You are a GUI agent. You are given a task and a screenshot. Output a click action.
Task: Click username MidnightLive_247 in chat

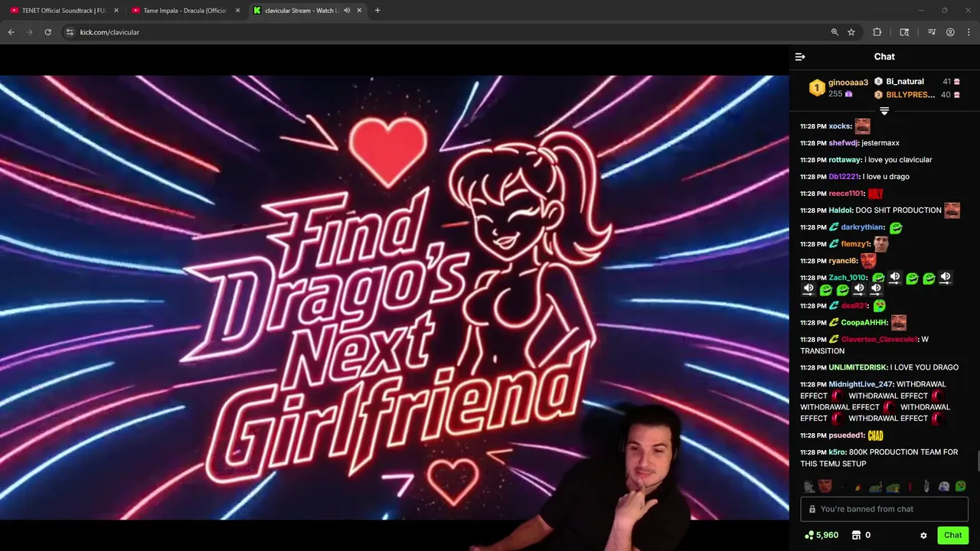click(x=861, y=384)
